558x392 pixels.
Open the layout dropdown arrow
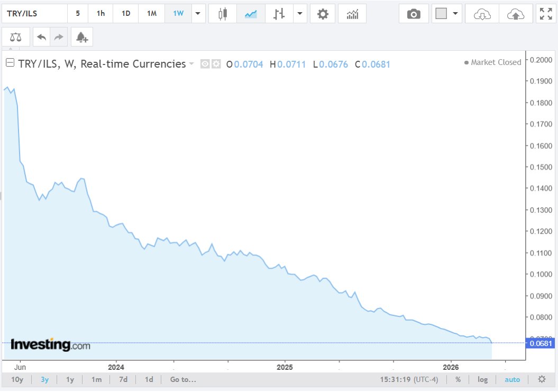pos(455,14)
